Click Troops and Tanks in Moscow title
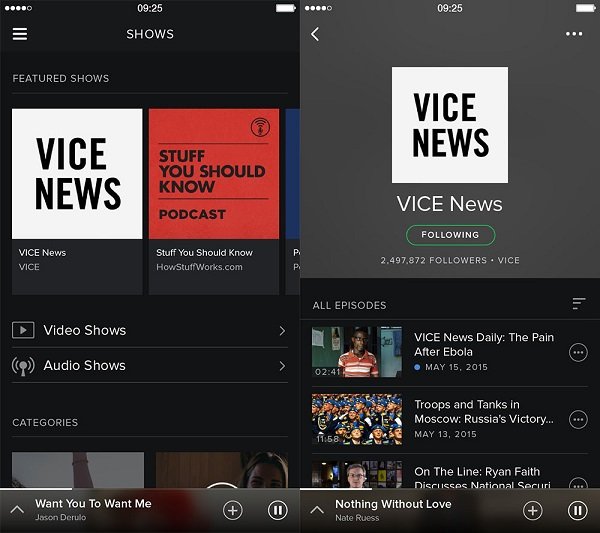This screenshot has width=600, height=533. tap(484, 412)
